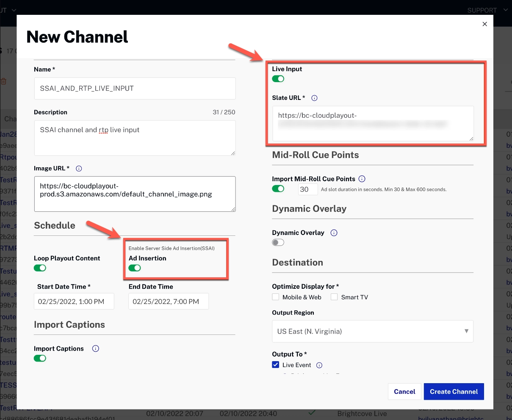Close the New Channel dialog with X
The image size is (512, 420).
(484, 24)
